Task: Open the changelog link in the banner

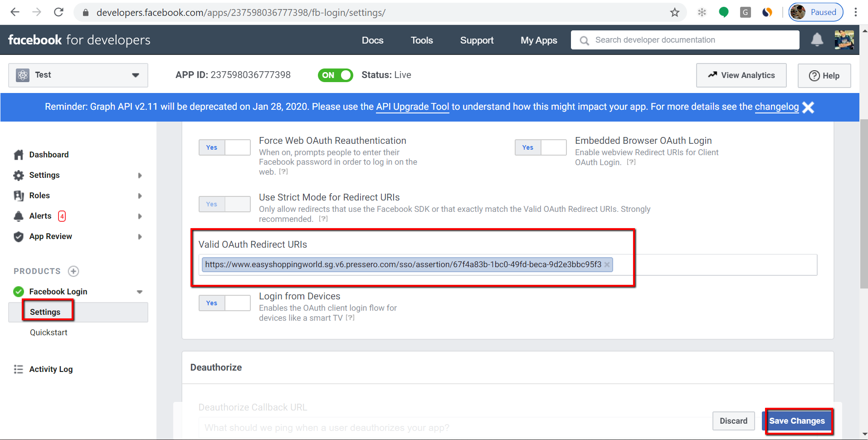Action: pyautogui.click(x=777, y=107)
